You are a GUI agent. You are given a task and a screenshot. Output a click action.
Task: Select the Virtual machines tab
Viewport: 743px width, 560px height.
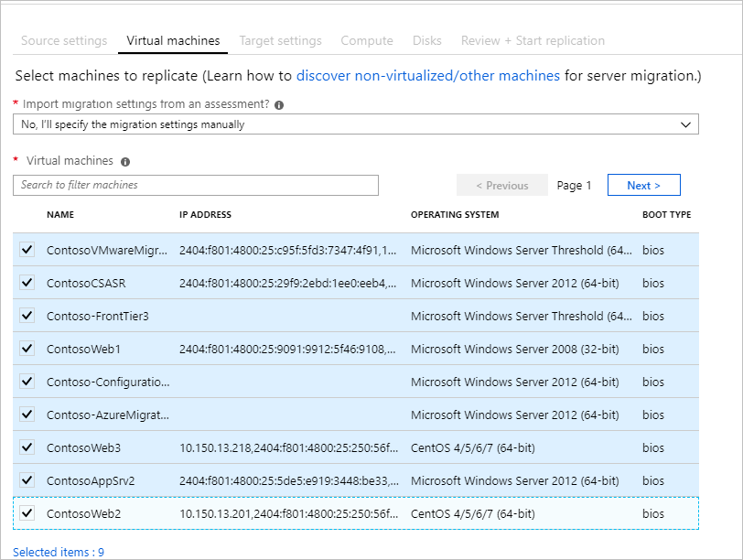pyautogui.click(x=173, y=41)
